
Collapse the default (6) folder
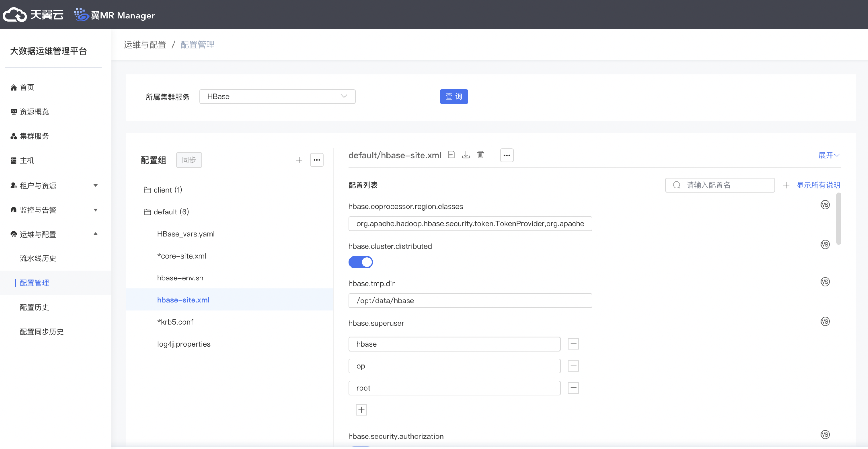(166, 212)
